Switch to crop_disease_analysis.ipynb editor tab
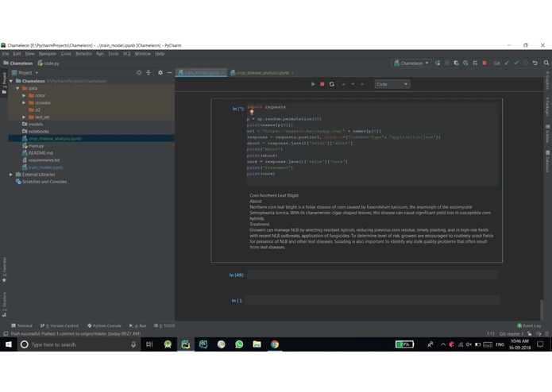Viewport: 552px width, 392px height. 263,73
